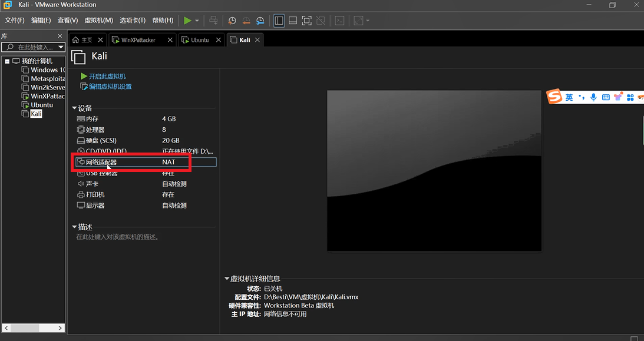The height and width of the screenshot is (341, 644).
Task: Revert to snapshot with the orange arrow clock icon
Action: [246, 21]
